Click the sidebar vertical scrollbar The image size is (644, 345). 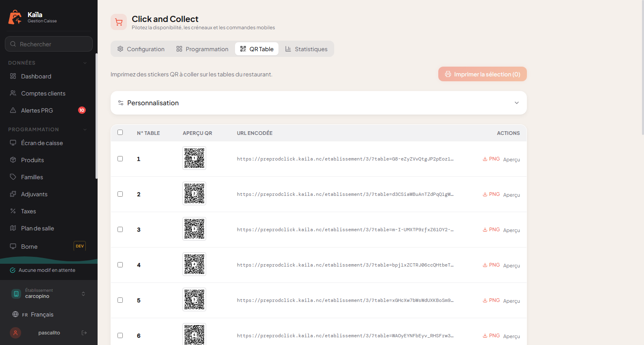96,116
